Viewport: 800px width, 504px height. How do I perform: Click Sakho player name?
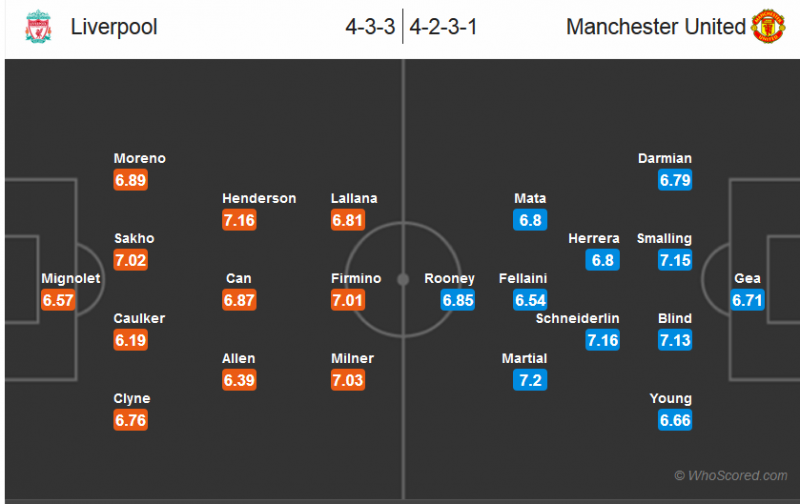134,239
